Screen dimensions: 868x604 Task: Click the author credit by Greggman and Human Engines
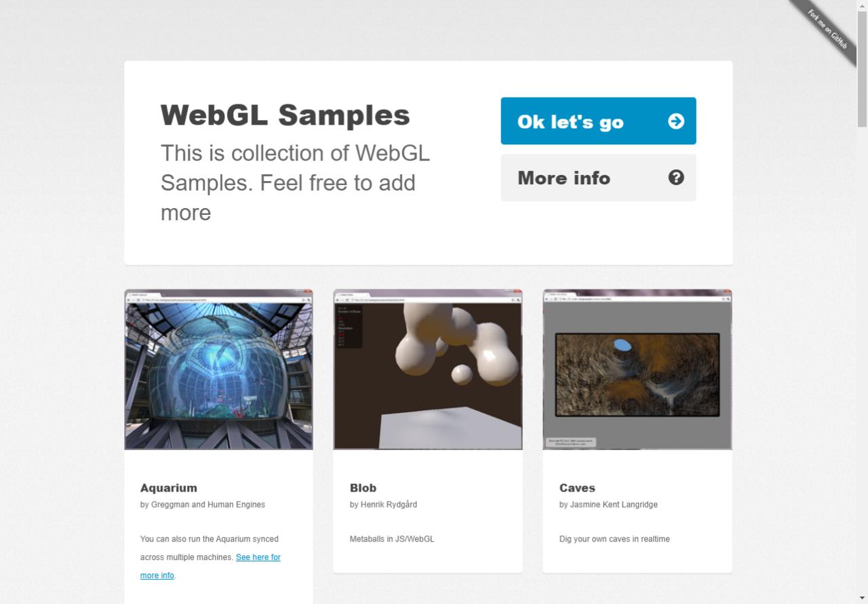coord(202,504)
